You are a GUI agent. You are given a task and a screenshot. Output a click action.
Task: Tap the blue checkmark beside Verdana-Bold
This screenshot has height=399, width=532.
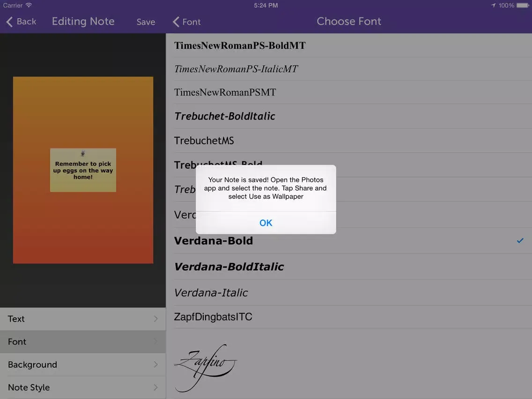[x=520, y=241]
